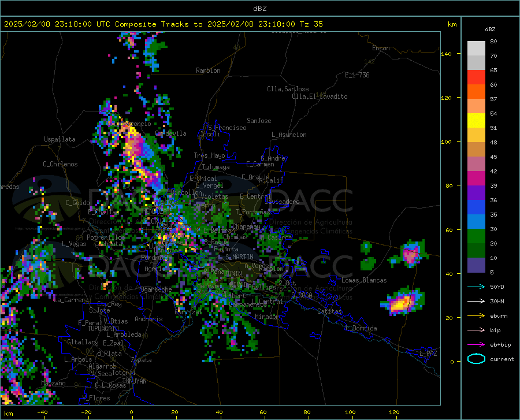Click the Clla.El_Cavadito label
Screen dimensions: 520x420
pos(320,96)
